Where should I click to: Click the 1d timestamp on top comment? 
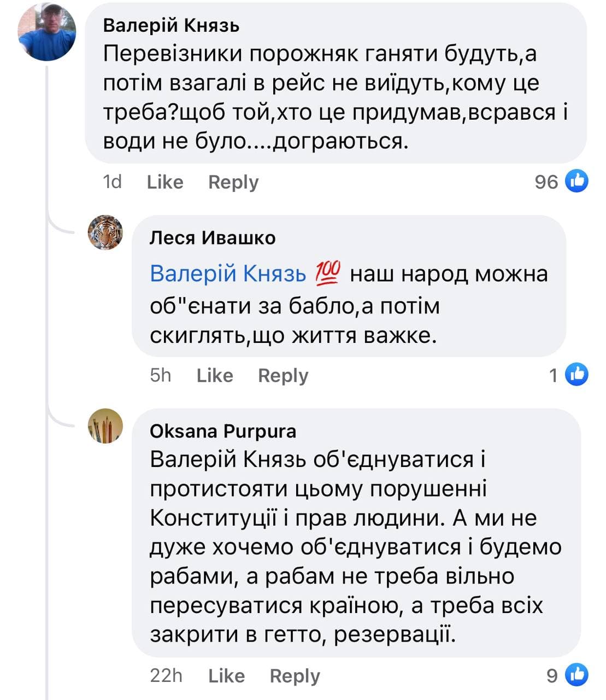112,182
